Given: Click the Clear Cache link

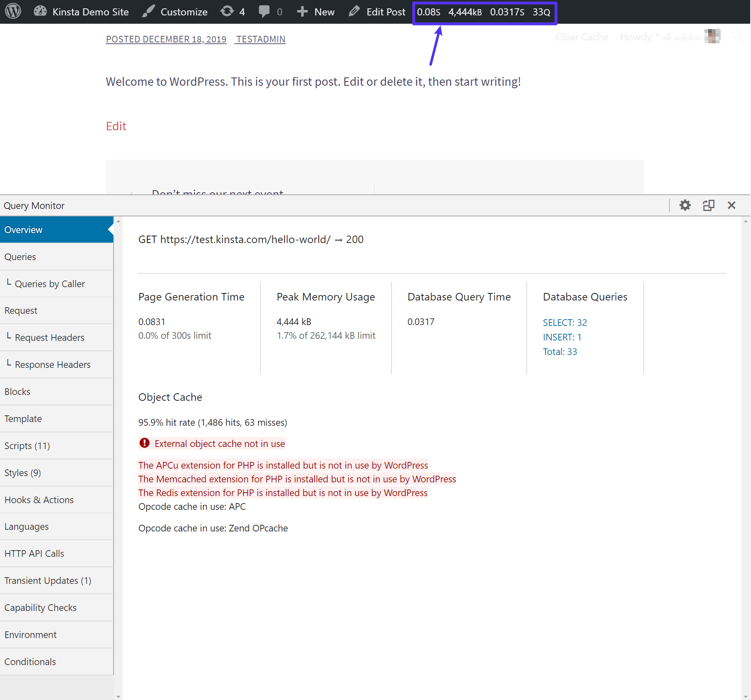Looking at the screenshot, I should (x=581, y=37).
